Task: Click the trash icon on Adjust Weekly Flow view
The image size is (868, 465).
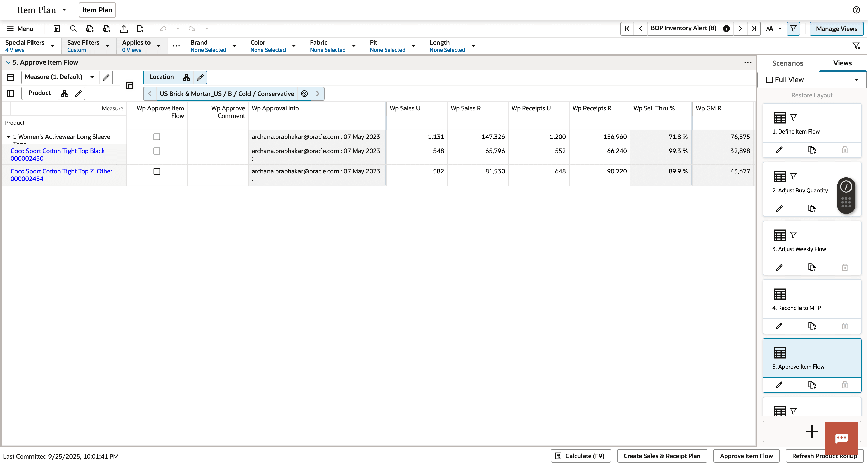Action: [x=844, y=267]
